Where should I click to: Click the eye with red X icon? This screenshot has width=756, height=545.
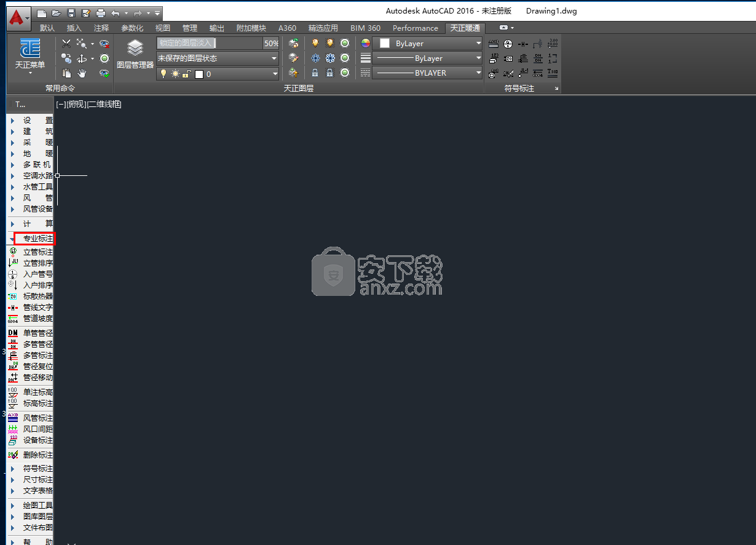[x=104, y=44]
